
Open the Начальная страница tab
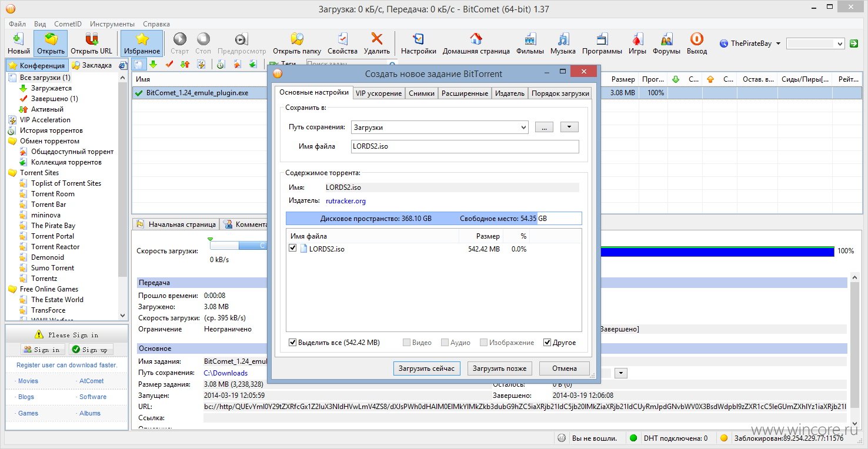(176, 224)
